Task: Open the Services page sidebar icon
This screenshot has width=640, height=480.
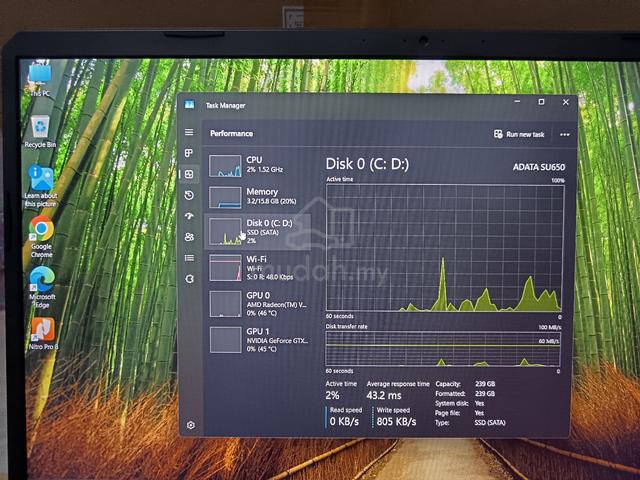Action: [189, 279]
